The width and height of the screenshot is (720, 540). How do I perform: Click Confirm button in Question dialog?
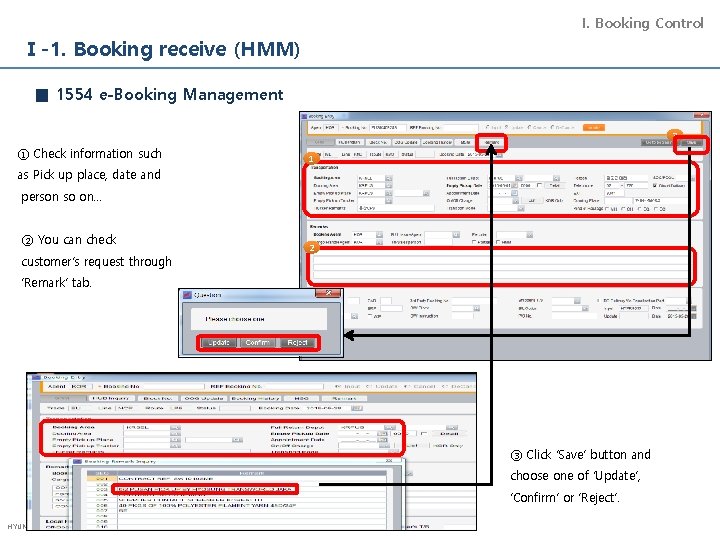[x=257, y=343]
